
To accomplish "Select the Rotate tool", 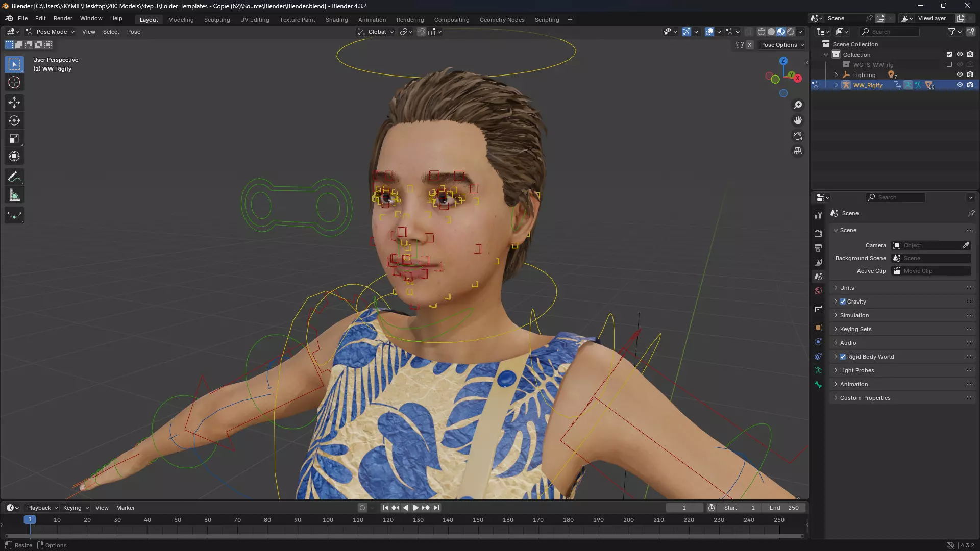I will [x=14, y=121].
